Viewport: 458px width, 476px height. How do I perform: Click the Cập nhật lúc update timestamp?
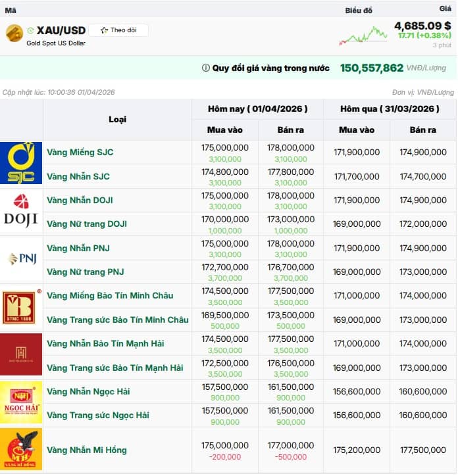59,92
